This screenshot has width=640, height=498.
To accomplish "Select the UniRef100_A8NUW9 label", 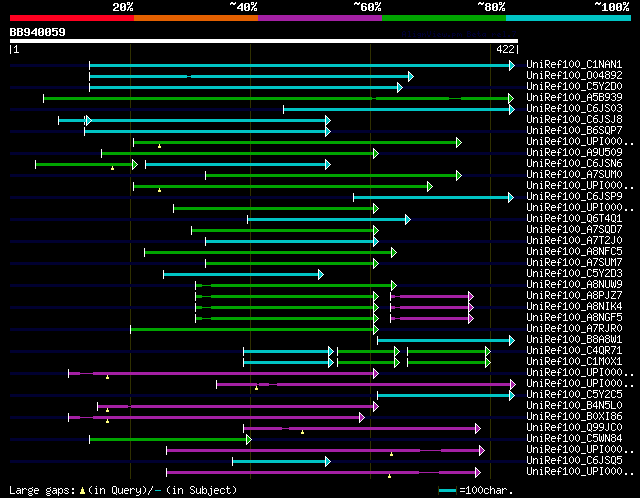I will coord(574,285).
